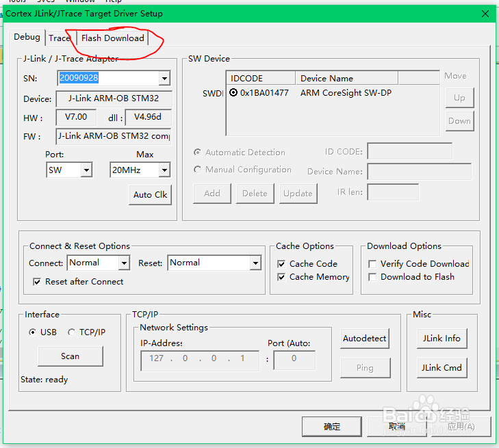Image resolution: width=499 pixels, height=448 pixels.
Task: Click the Autodetect button
Action: click(365, 339)
